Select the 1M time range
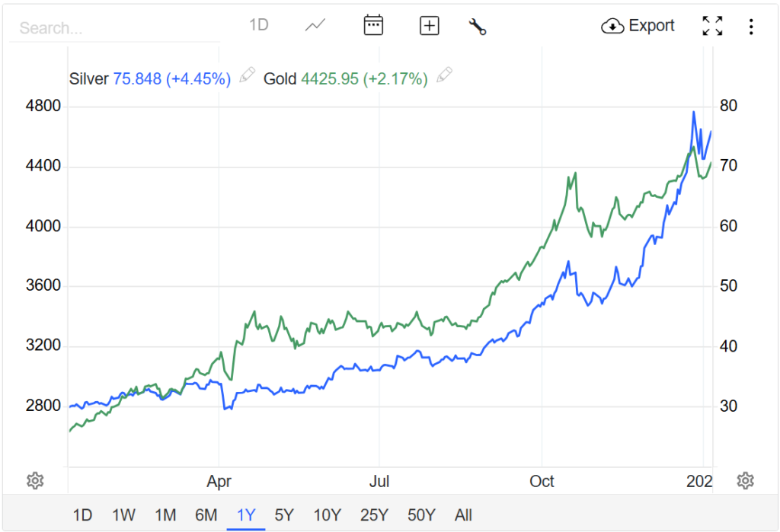780x532 pixels. 165,515
